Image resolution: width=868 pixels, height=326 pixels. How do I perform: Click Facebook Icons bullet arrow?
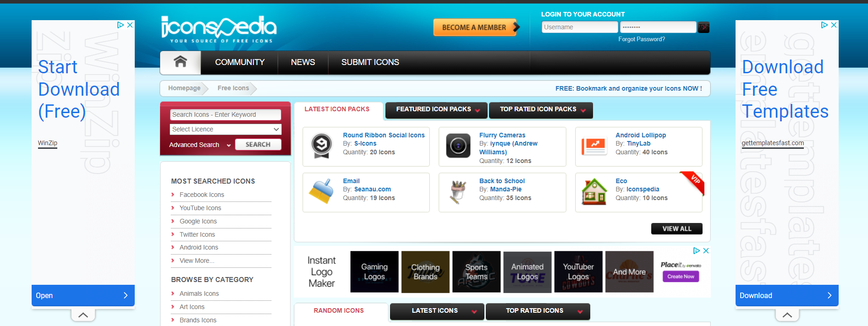click(173, 195)
